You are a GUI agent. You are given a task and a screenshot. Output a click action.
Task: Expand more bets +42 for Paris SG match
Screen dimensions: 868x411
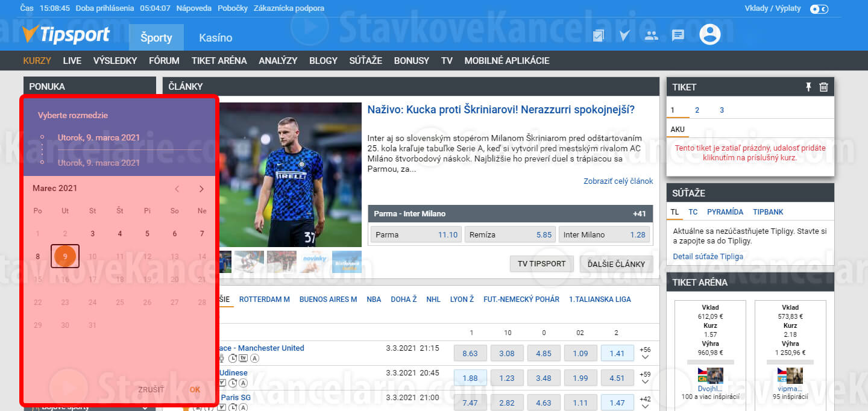[646, 402]
